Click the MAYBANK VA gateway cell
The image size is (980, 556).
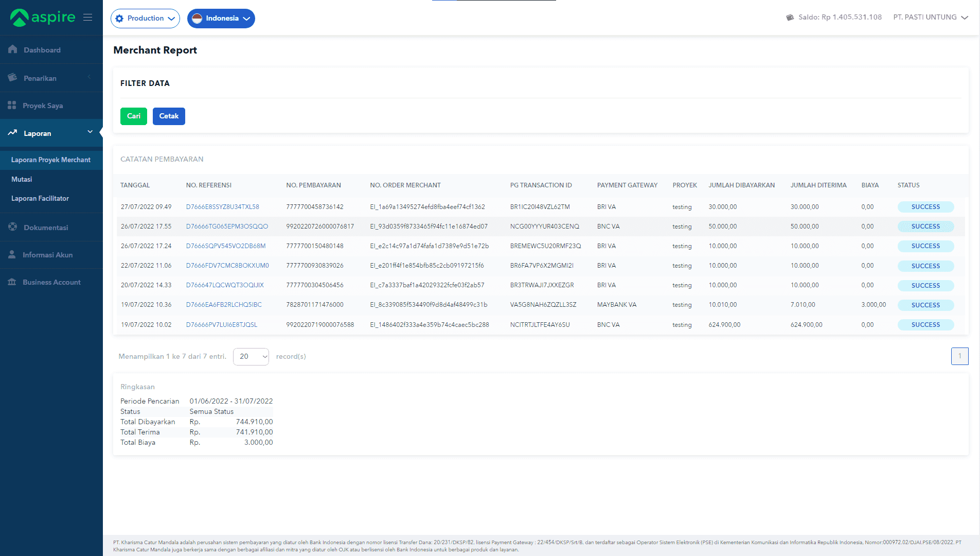click(617, 305)
